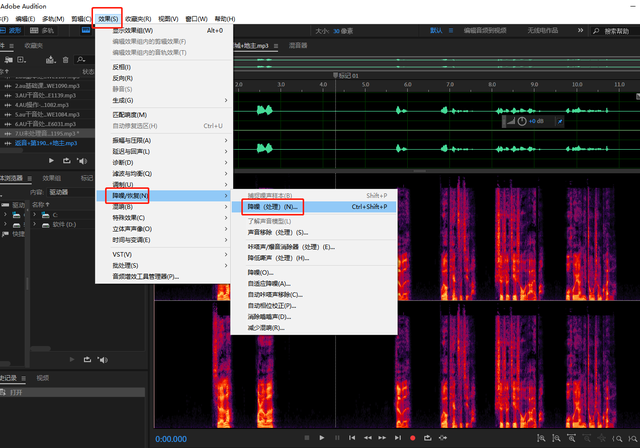The image size is (640, 448).
Task: Toggle loop icon in Media Browser preview
Action: pos(87,359)
